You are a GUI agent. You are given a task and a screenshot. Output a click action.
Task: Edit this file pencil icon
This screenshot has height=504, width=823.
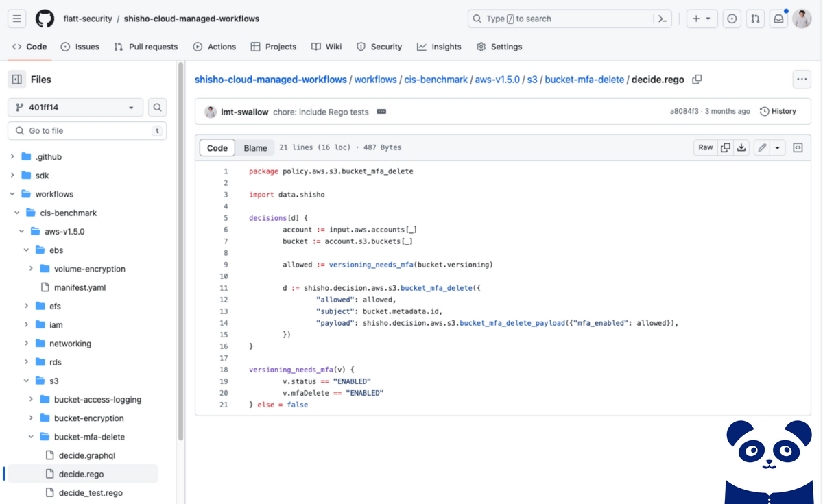click(761, 147)
